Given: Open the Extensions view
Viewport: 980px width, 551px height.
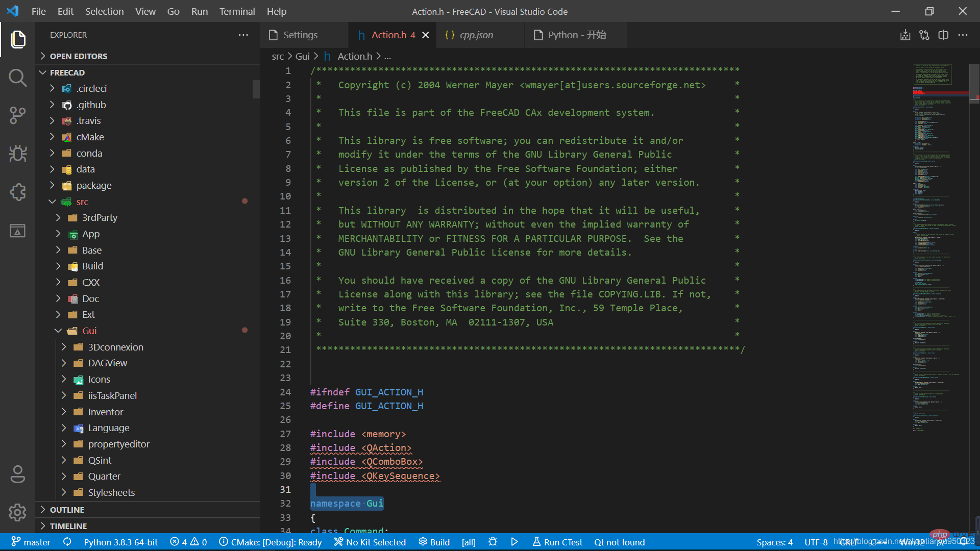Looking at the screenshot, I should pyautogui.click(x=17, y=192).
